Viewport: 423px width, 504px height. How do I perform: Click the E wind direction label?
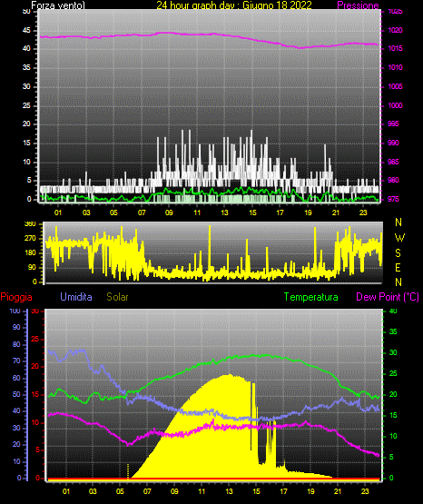pos(398,268)
